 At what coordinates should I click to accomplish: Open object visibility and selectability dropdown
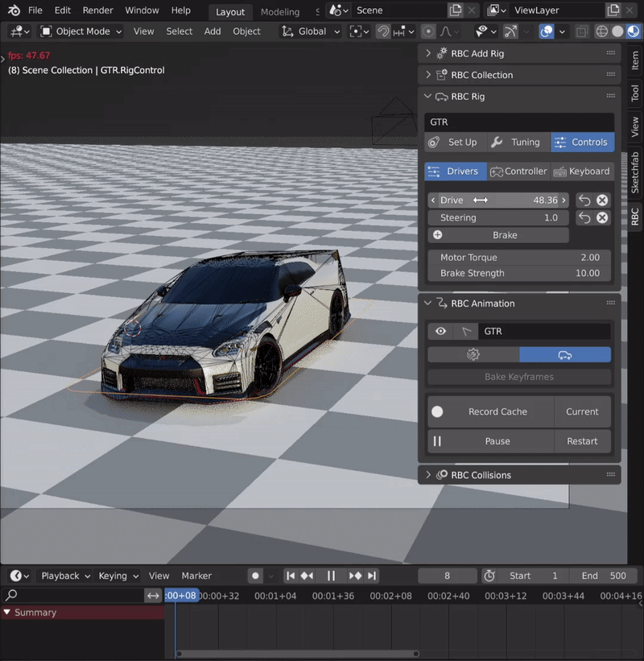[485, 31]
